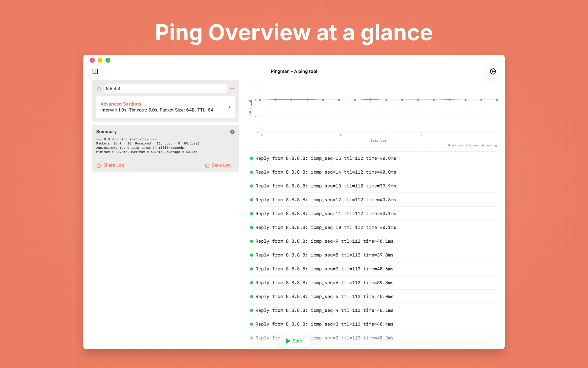
Task: Click the chart data point at sequence 7
Action: click(370, 99)
